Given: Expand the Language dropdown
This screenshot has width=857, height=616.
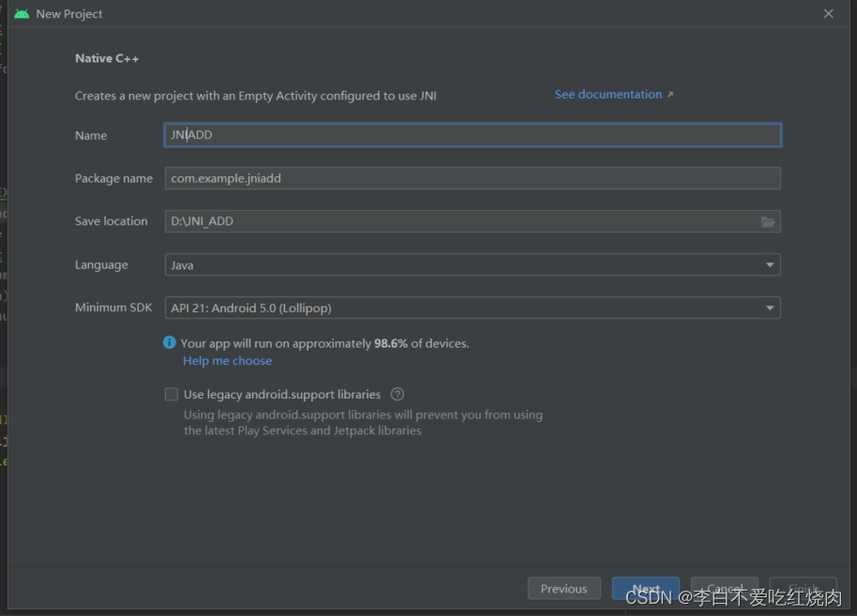Looking at the screenshot, I should coord(770,265).
